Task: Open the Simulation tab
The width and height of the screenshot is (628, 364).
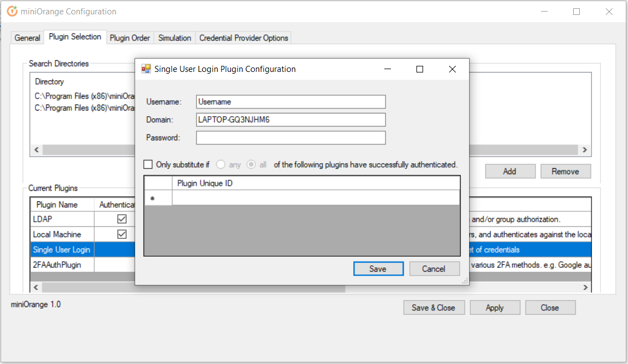Action: (174, 38)
